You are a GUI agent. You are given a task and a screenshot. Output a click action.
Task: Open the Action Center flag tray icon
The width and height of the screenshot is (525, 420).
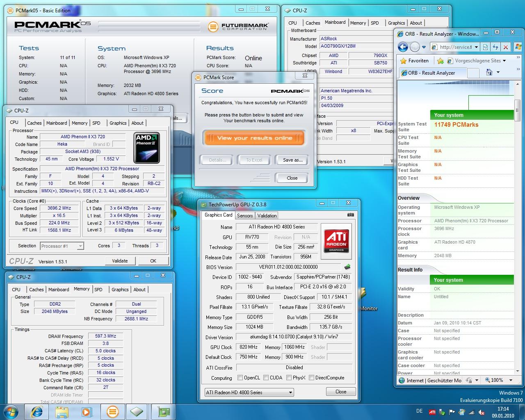(x=452, y=412)
